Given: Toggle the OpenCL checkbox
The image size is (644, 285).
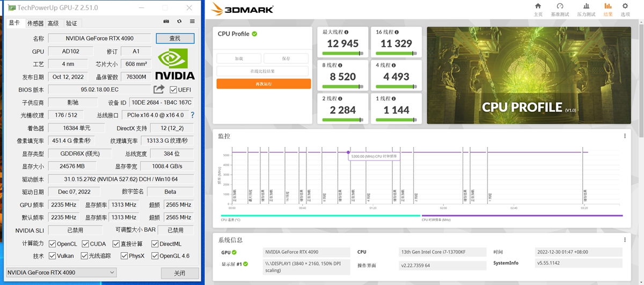Looking at the screenshot, I should [x=52, y=244].
